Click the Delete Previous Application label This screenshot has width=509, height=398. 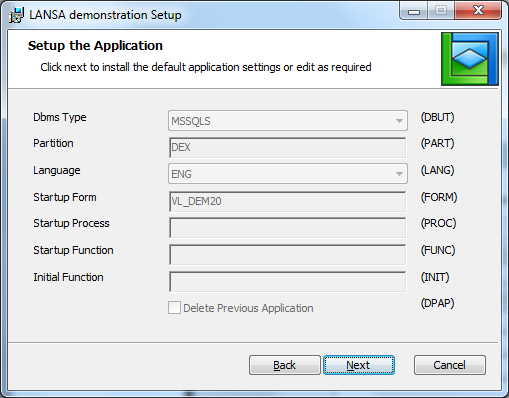[248, 308]
